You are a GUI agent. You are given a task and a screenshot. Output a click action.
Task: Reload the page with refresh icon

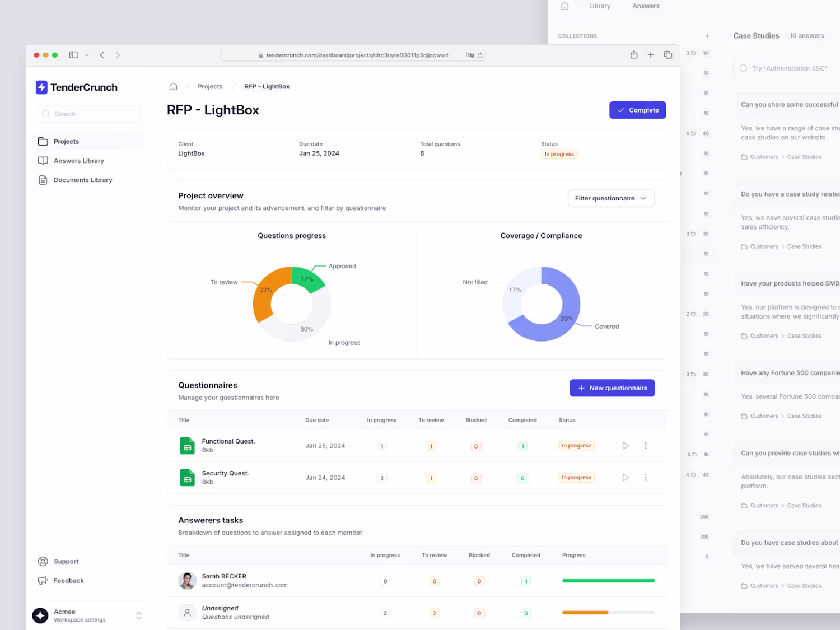(480, 55)
